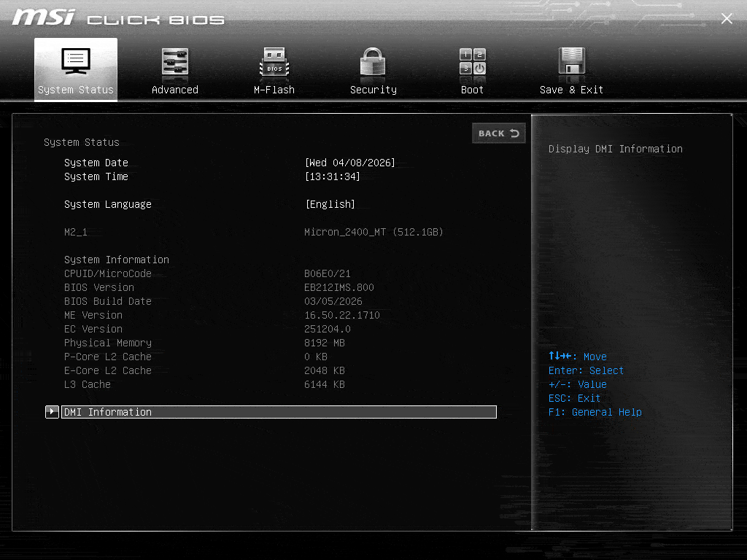The width and height of the screenshot is (747, 560).
Task: Switch to the Save & Exit tab label
Action: coord(572,90)
